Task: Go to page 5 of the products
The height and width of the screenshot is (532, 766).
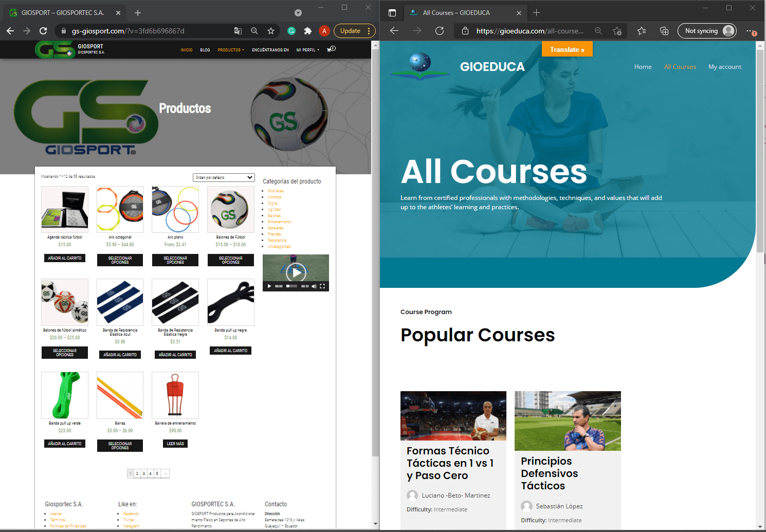Action: coord(157,473)
